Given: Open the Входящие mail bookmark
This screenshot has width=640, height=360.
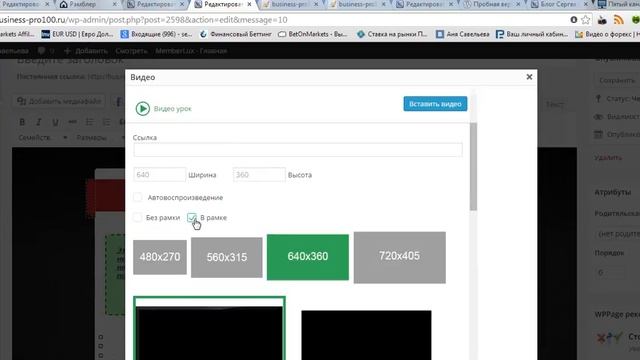Looking at the screenshot, I should (156, 34).
